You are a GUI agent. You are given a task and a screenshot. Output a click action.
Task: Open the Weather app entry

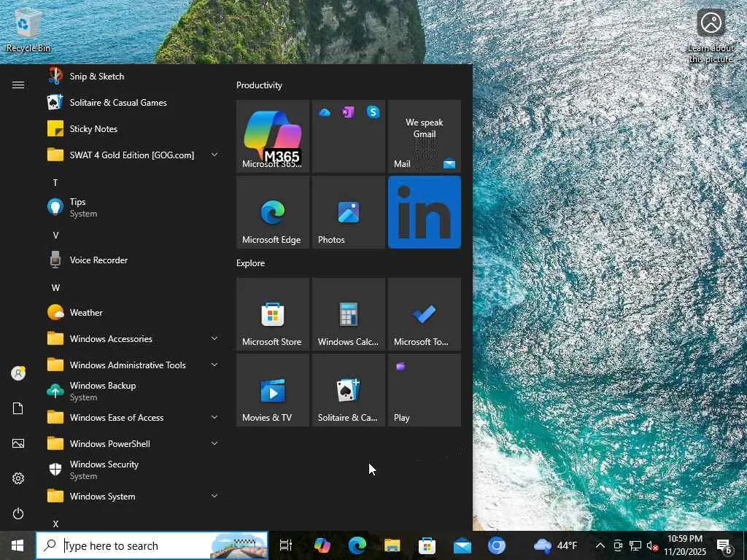(x=133, y=312)
